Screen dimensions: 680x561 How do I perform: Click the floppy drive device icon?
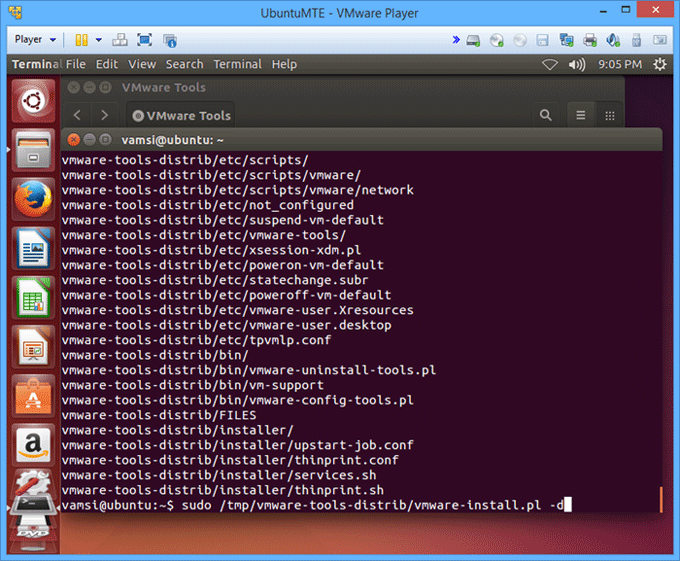pos(543,40)
